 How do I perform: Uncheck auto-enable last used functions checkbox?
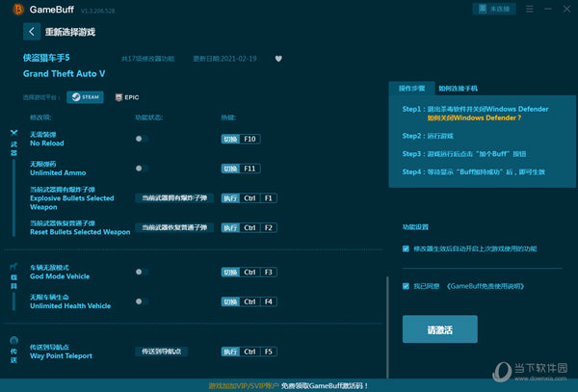point(406,248)
